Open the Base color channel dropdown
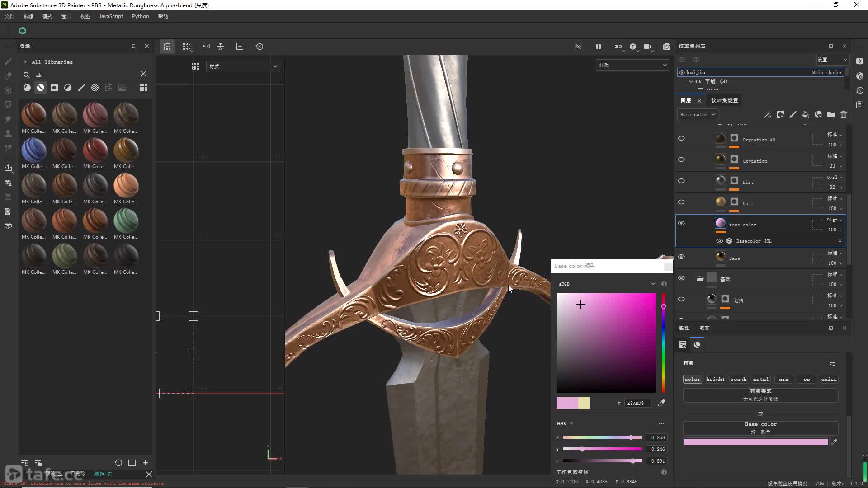The height and width of the screenshot is (488, 868). (697, 115)
